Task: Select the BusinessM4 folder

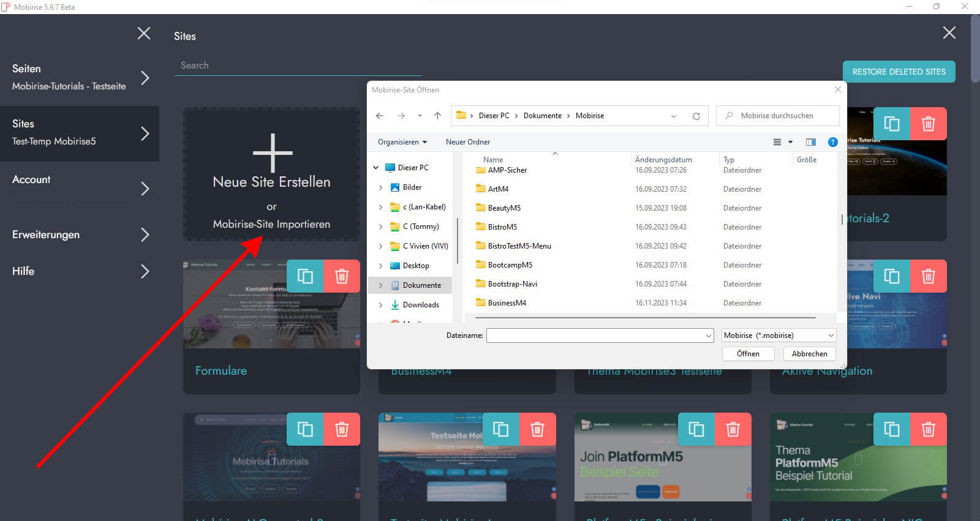Action: click(x=507, y=303)
